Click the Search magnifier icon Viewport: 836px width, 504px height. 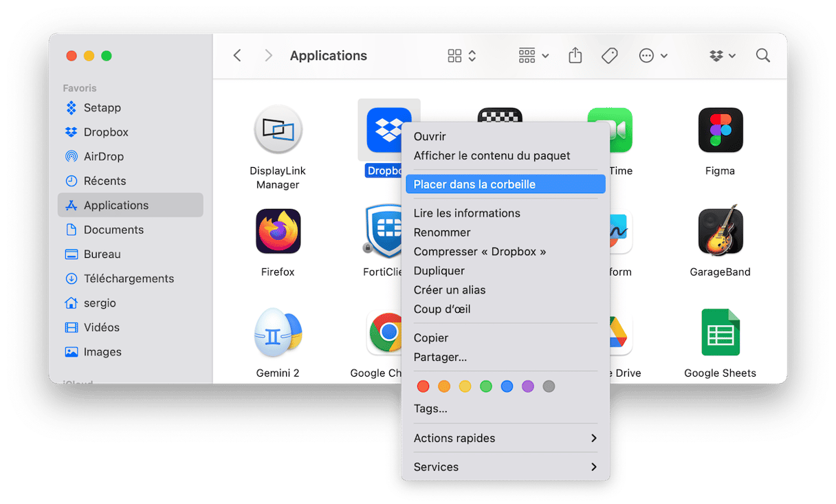tap(762, 56)
